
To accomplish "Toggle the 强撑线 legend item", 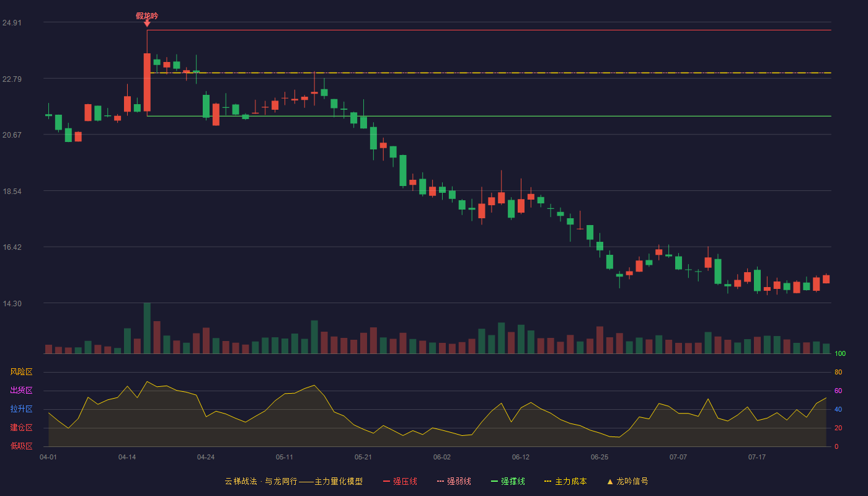I will pyautogui.click(x=508, y=481).
